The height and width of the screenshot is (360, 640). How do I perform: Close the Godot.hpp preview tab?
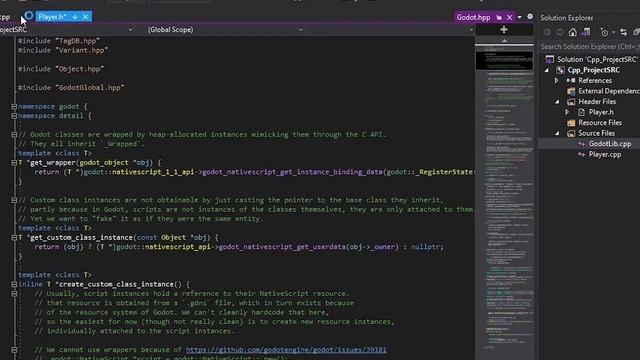pyautogui.click(x=509, y=17)
